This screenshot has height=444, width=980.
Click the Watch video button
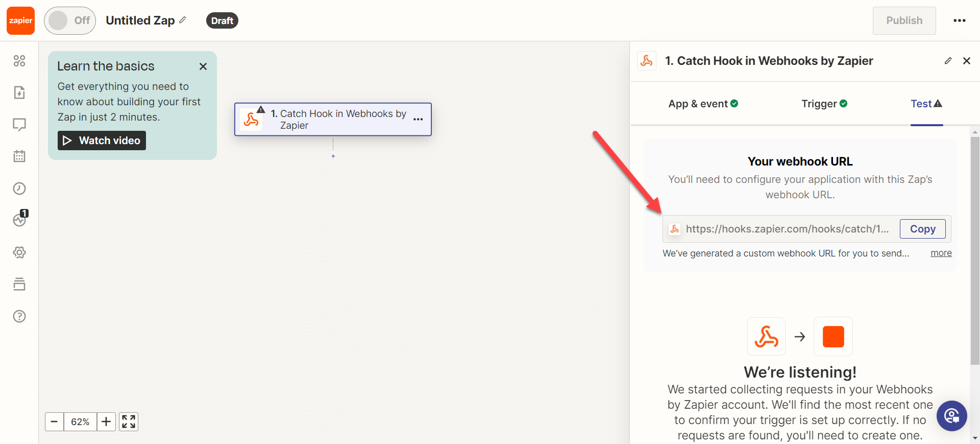click(x=102, y=141)
